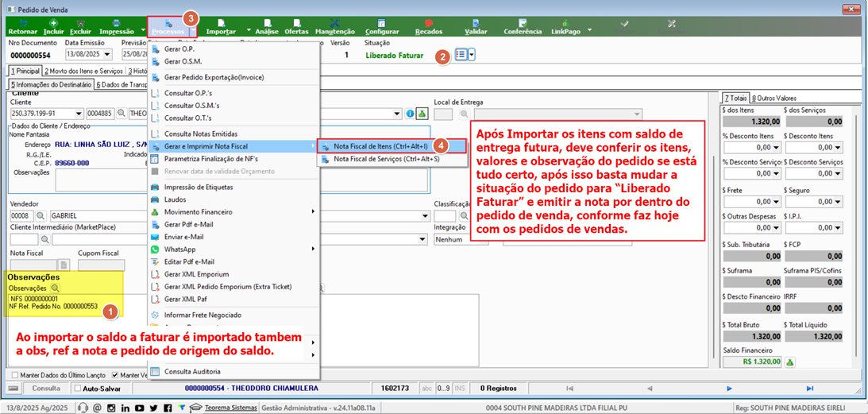
Task: Click the Saldo Financeiro money icon
Action: [790, 362]
